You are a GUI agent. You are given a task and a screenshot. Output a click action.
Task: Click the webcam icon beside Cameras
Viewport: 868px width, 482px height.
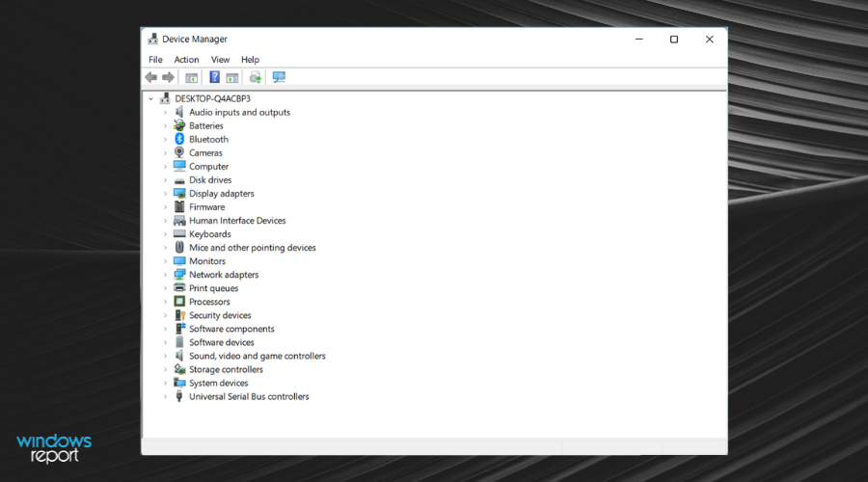coord(179,152)
